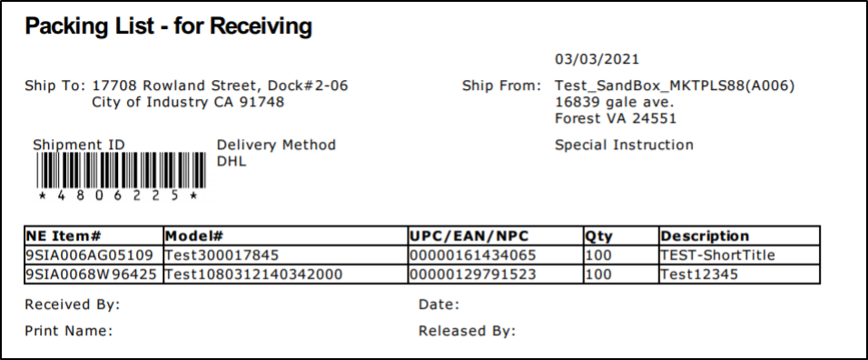The height and width of the screenshot is (360, 868).
Task: Click the Released By field label
Action: click(468, 331)
